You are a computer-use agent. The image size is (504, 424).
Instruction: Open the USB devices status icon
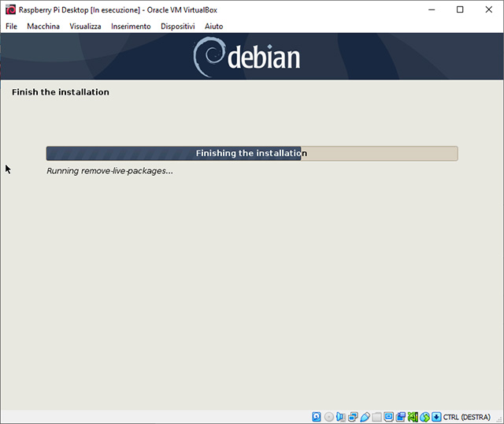(x=365, y=416)
